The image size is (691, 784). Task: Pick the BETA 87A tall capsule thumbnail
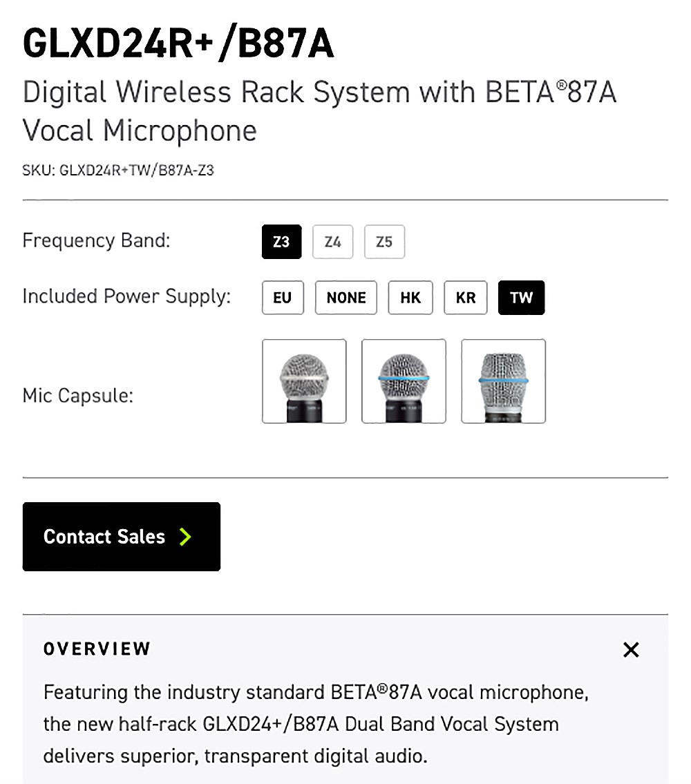pyautogui.click(x=503, y=381)
